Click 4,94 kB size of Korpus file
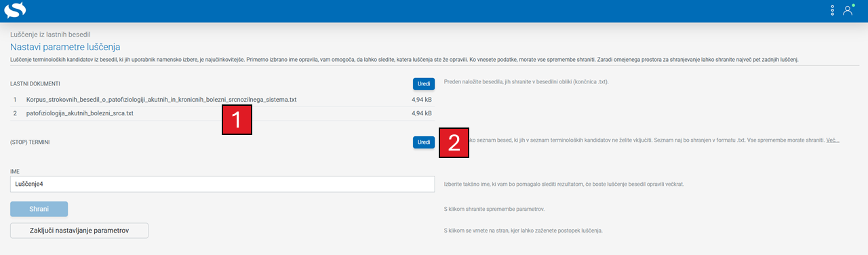The height and width of the screenshot is (255, 868). tap(421, 100)
